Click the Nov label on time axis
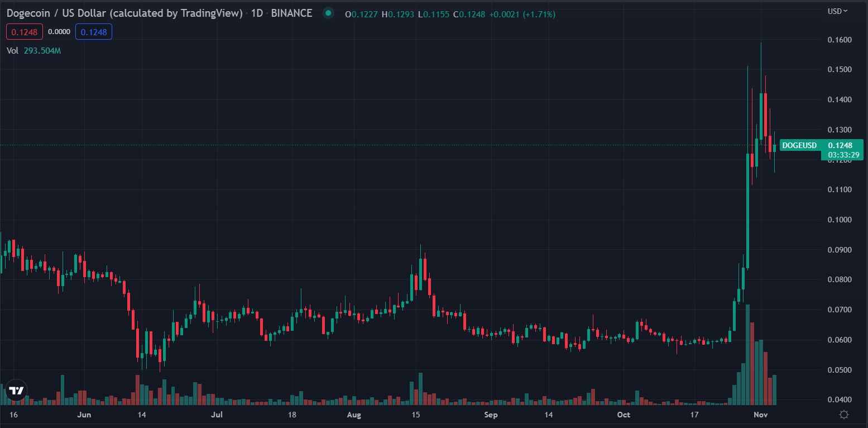The image size is (868, 428). pyautogui.click(x=761, y=415)
